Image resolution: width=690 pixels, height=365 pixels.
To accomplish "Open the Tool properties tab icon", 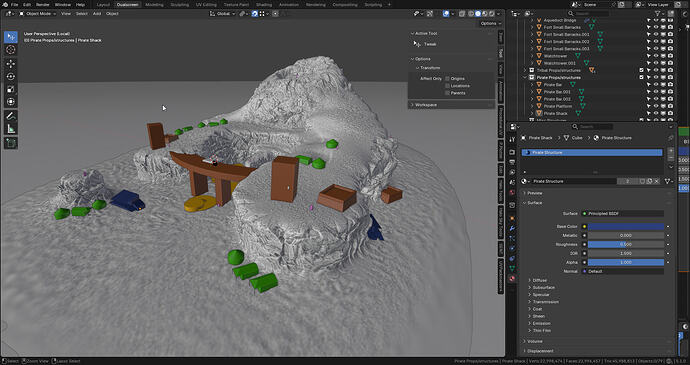I will click(x=512, y=140).
